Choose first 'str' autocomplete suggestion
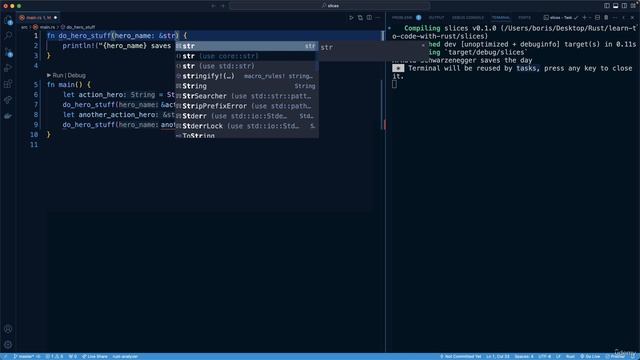Screen dimensions: 640x360 click(247, 46)
